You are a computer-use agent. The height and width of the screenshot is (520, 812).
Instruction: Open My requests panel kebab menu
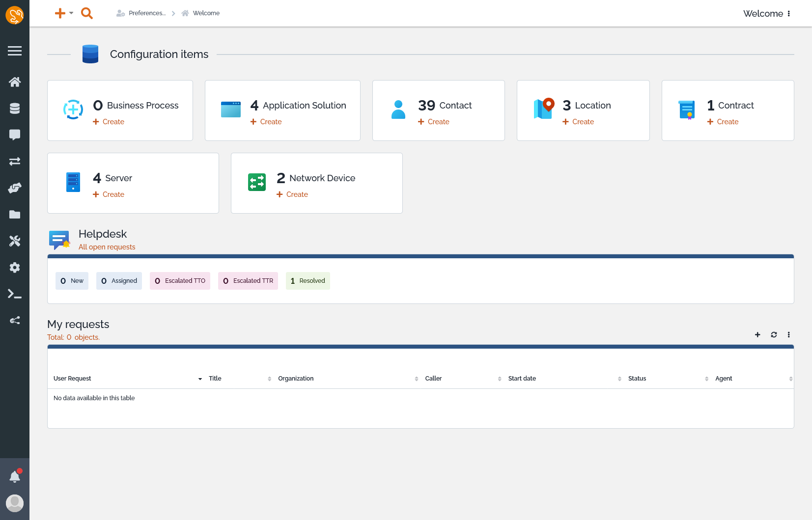point(789,335)
